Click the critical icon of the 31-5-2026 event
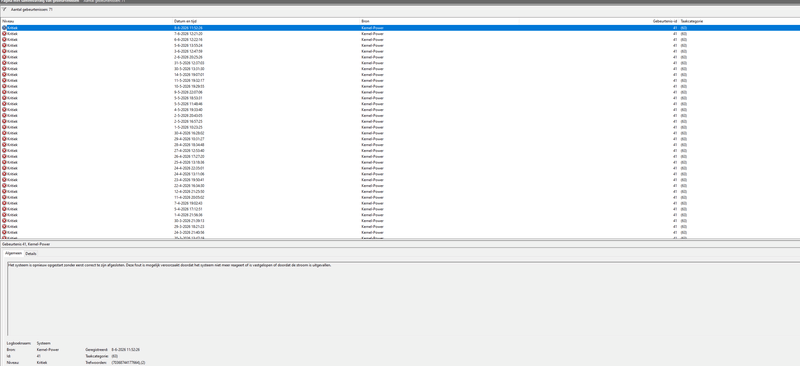The width and height of the screenshot is (800, 366). (x=5, y=63)
